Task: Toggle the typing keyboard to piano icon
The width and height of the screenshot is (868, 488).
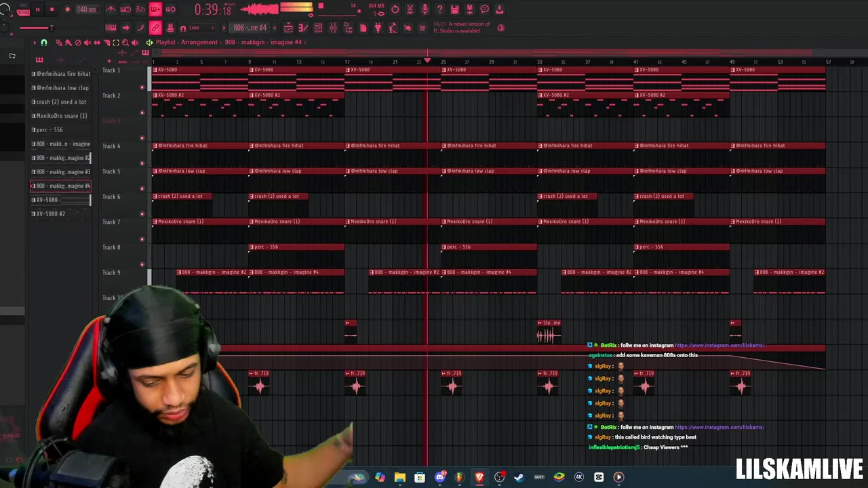Action: point(111,28)
